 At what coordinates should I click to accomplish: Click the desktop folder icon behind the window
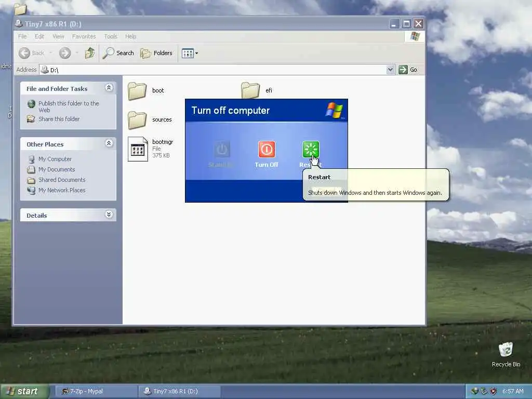coord(20,9)
